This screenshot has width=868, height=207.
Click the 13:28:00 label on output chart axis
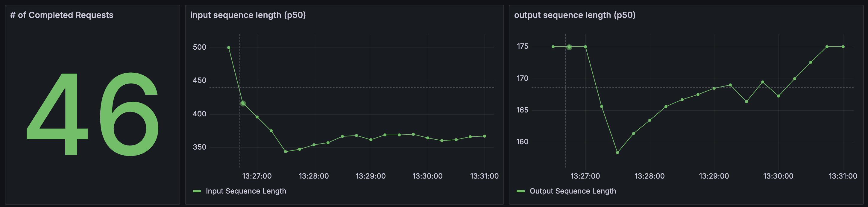(649, 176)
